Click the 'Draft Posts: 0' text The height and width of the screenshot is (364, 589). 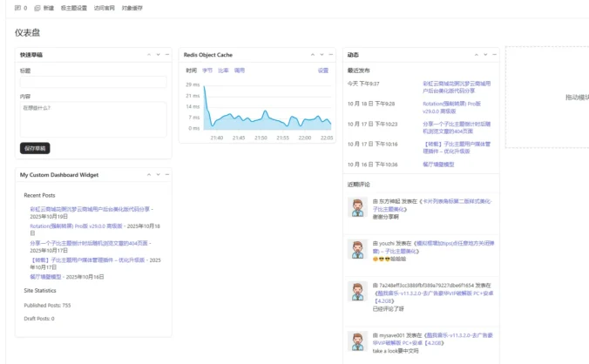39,319
